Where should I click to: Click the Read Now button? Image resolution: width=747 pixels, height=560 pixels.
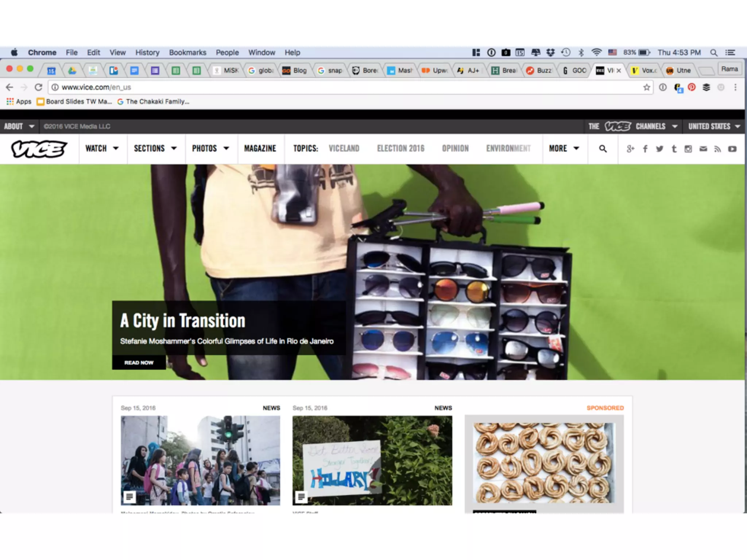pyautogui.click(x=139, y=362)
